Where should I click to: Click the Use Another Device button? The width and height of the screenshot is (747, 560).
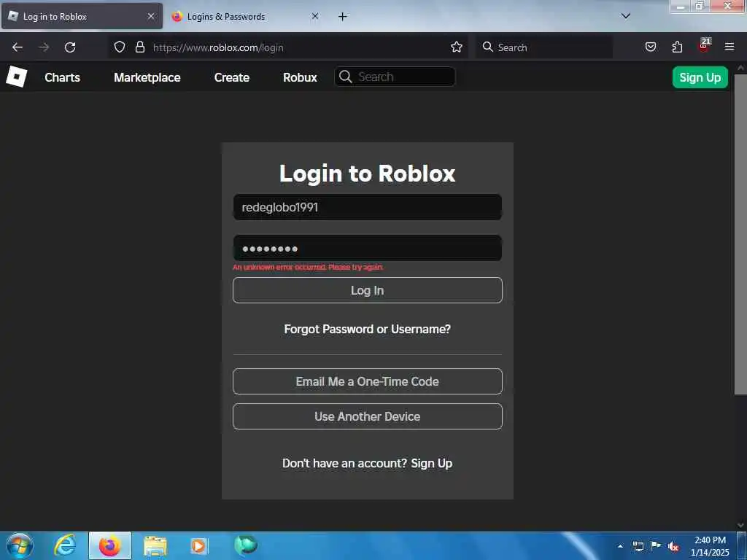point(368,416)
